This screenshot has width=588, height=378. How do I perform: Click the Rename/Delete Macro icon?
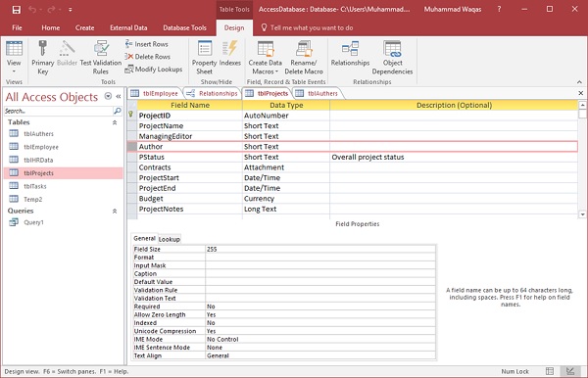pos(304,49)
